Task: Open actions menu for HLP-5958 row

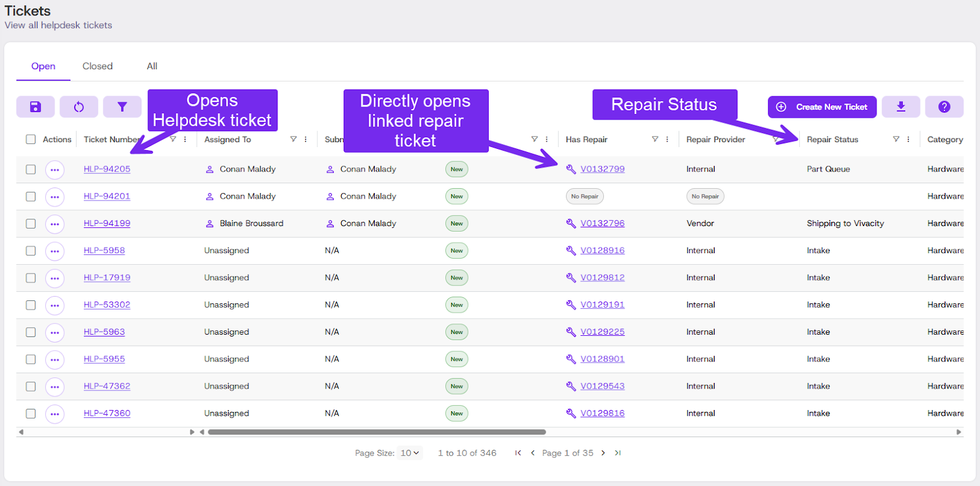Action: pos(55,251)
